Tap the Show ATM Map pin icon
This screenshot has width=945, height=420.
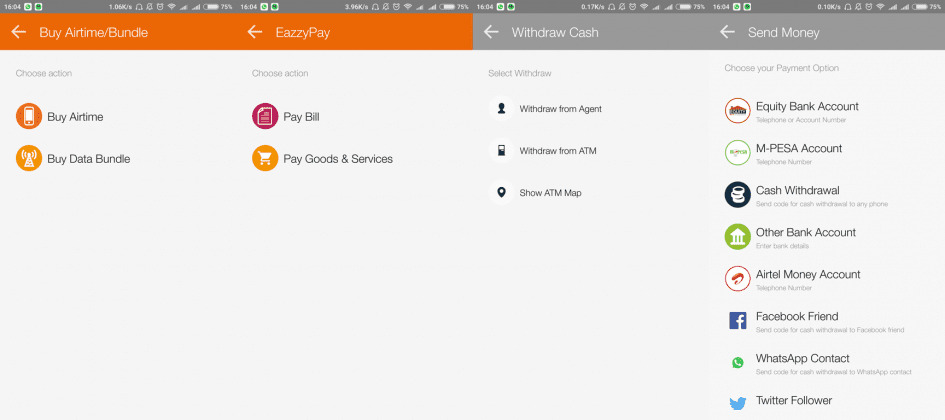click(x=501, y=193)
